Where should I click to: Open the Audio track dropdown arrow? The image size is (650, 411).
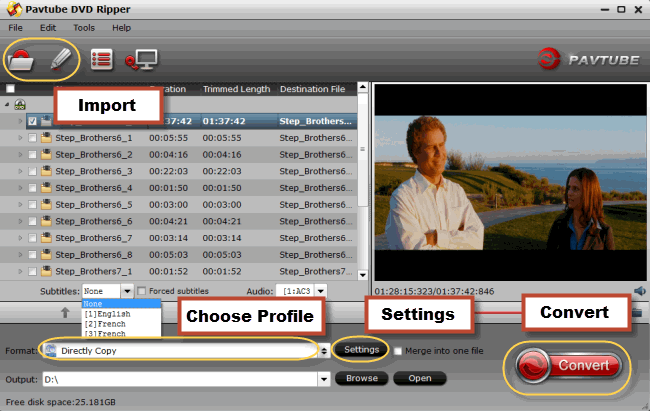tap(320, 291)
